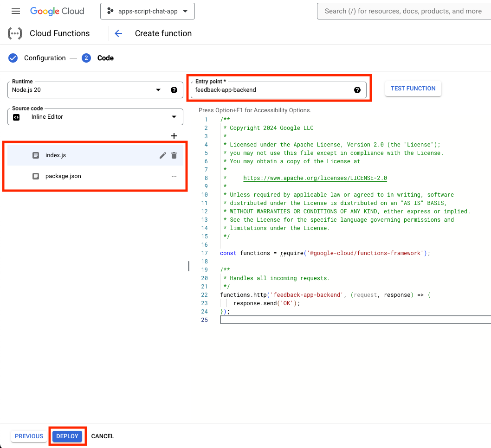
Task: Open the package.json more options ellipsis
Action: pyautogui.click(x=174, y=176)
